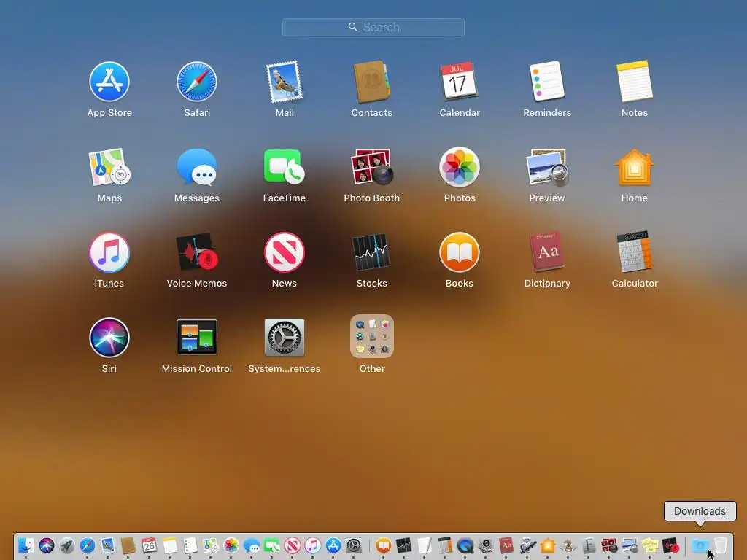Open Notes icon in the Dock
Image resolution: width=747 pixels, height=560 pixels.
169,545
